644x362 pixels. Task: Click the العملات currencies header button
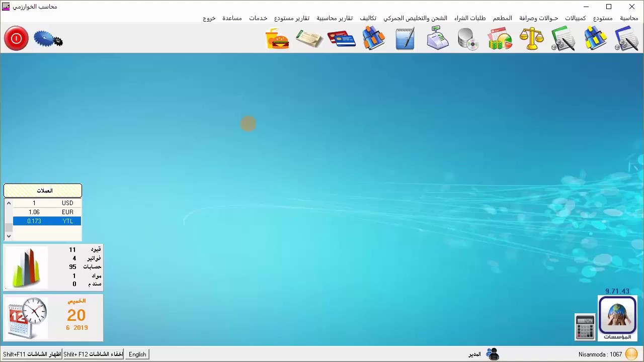(43, 191)
